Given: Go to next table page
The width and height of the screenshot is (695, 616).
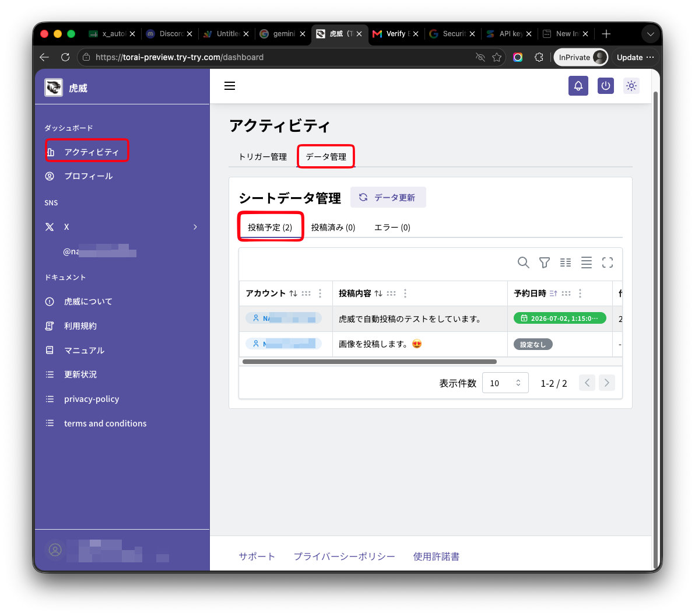Looking at the screenshot, I should (x=607, y=383).
